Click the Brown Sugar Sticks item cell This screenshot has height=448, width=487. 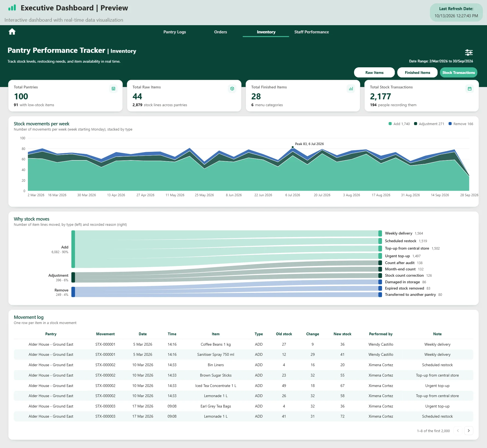216,375
